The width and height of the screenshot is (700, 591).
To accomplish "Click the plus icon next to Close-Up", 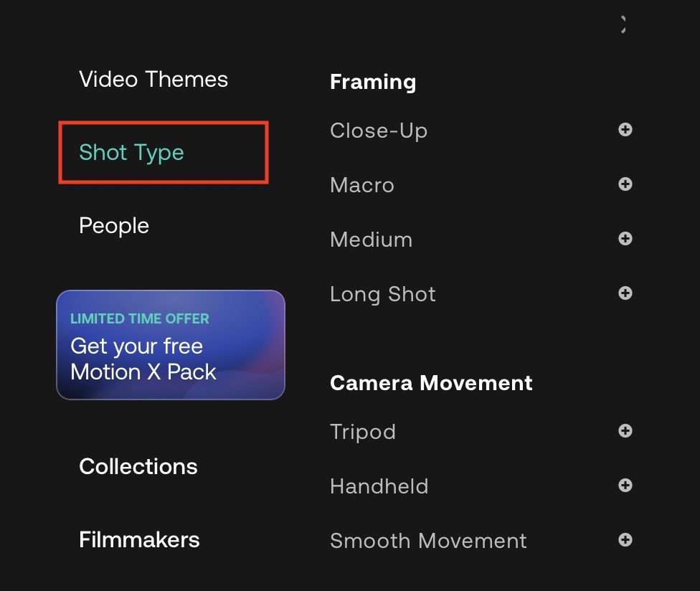I will coord(625,130).
